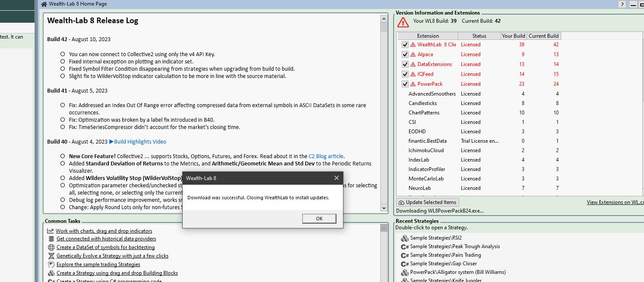
Task: Open the Build Highlights Video link
Action: click(x=140, y=141)
